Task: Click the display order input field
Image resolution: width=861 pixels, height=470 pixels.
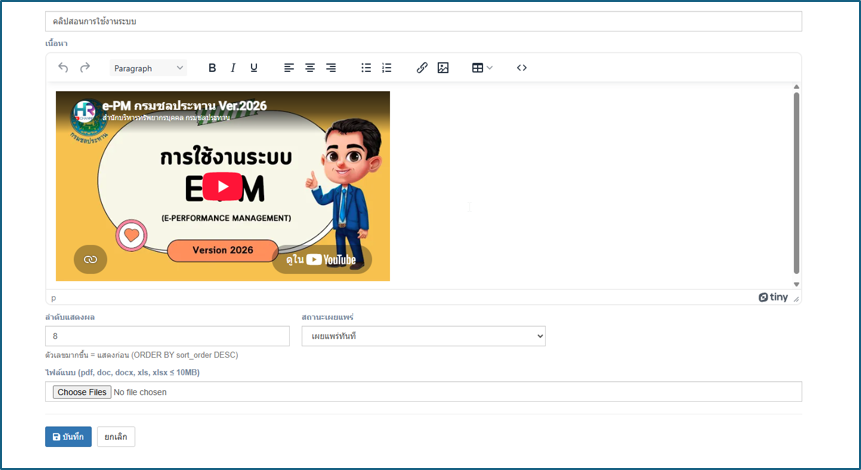Action: [x=167, y=336]
